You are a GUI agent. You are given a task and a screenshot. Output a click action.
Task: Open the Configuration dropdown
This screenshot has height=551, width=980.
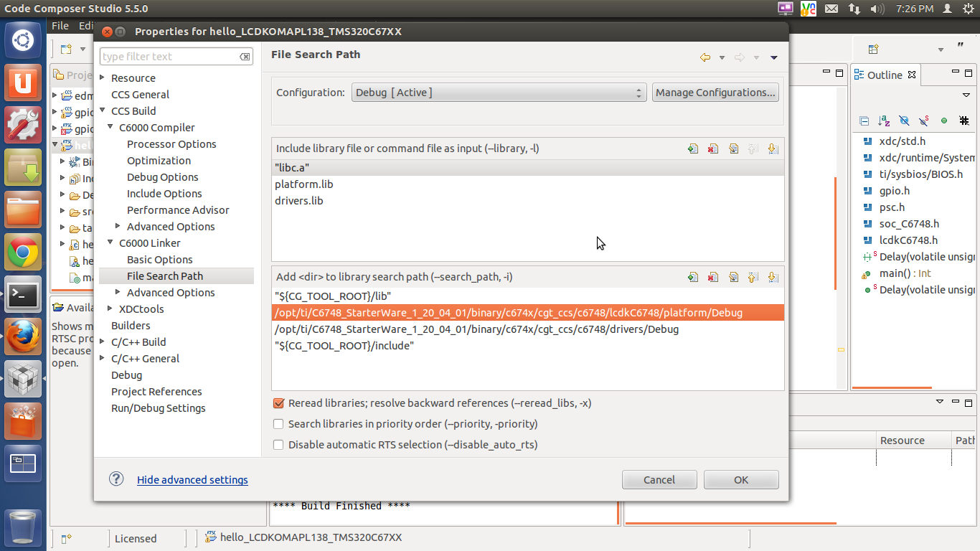coord(499,93)
